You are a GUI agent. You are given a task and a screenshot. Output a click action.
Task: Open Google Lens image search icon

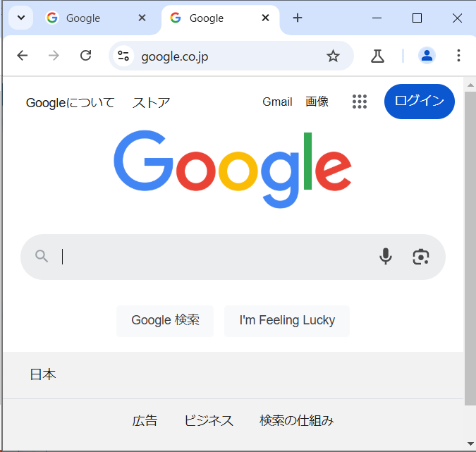pyautogui.click(x=421, y=257)
